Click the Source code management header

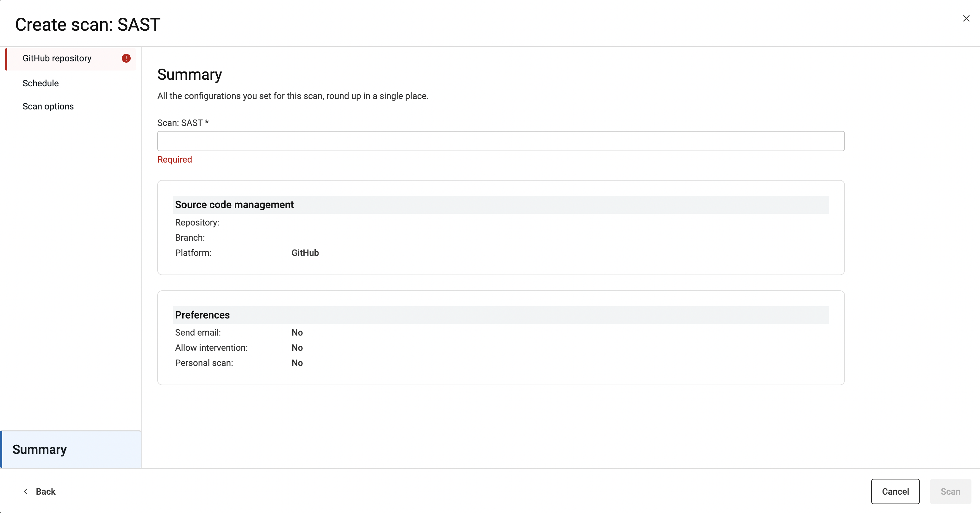pos(234,205)
